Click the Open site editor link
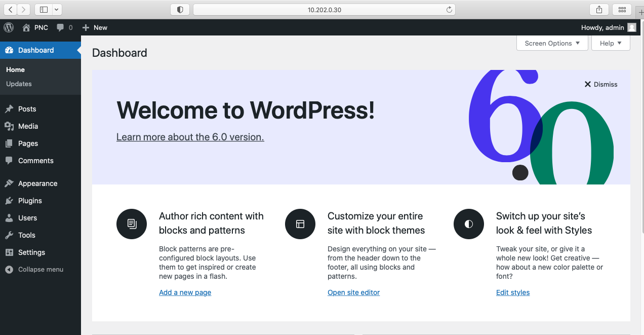The width and height of the screenshot is (644, 335). pyautogui.click(x=353, y=292)
